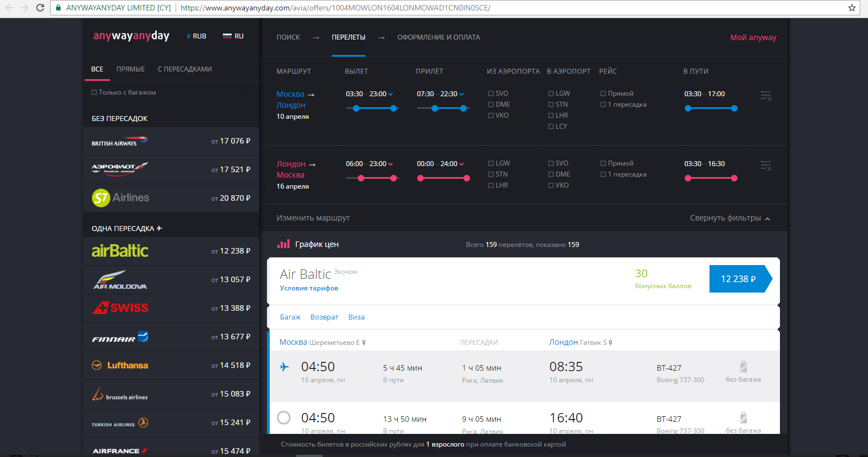This screenshot has width=868, height=457.
Task: Check Прямой for Москва–Лондон route
Action: pos(603,93)
